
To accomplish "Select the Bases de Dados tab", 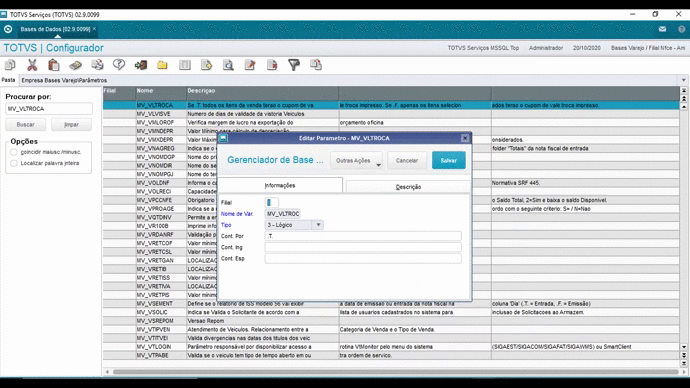I will pyautogui.click(x=55, y=29).
